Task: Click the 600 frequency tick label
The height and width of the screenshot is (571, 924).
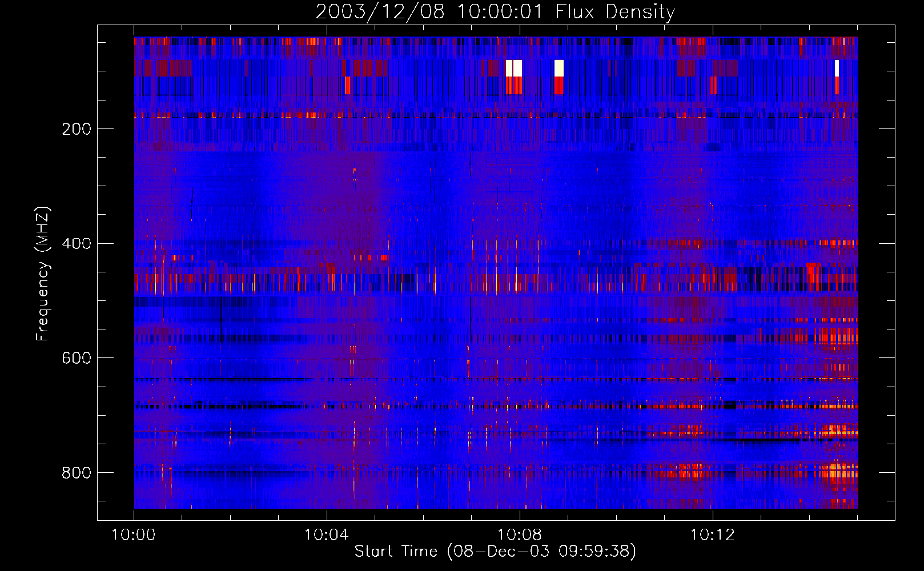Action: click(x=77, y=358)
